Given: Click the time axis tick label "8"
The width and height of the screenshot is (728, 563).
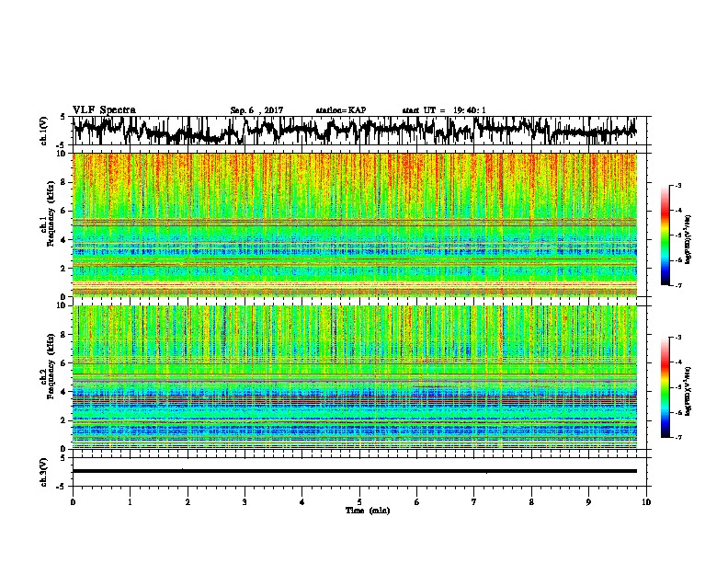Looking at the screenshot, I should 531,501.
